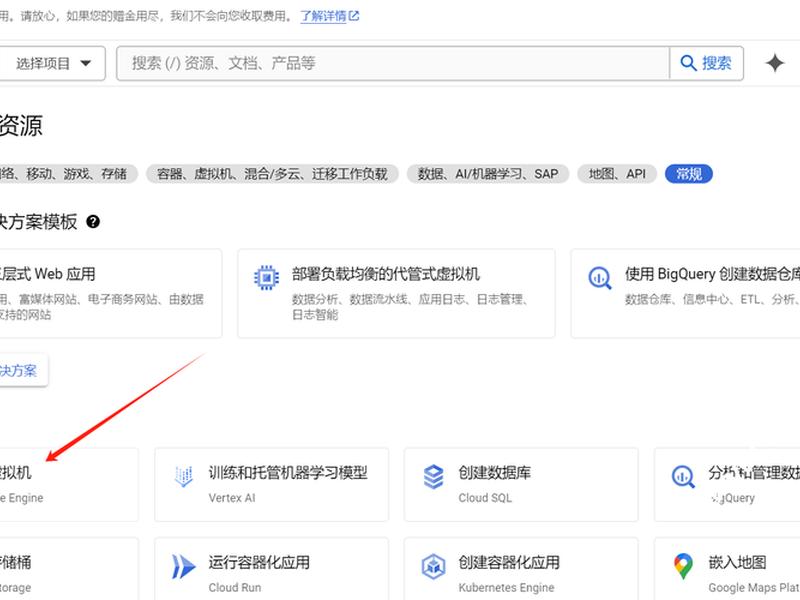Open 使用 BigQuery 创建数据仓库 template title
800x600 pixels.
(712, 274)
